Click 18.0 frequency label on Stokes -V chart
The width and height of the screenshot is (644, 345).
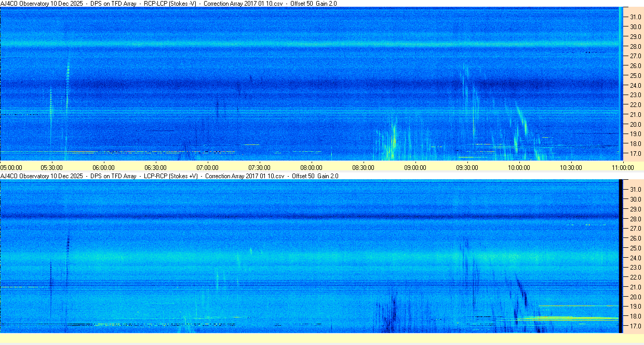(636, 144)
